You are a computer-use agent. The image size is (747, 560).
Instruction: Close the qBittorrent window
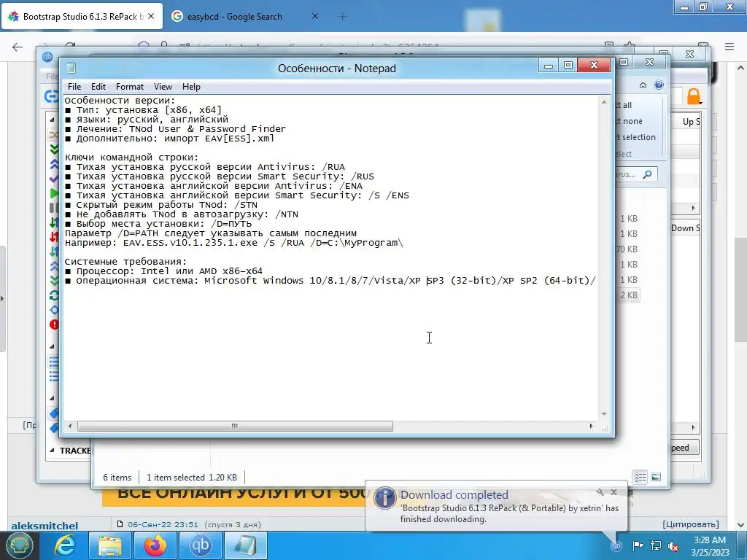(689, 54)
